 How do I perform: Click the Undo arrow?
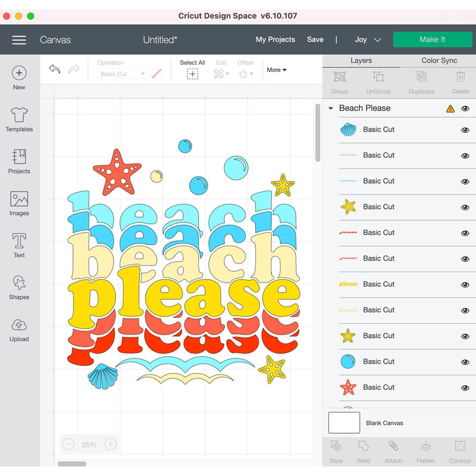click(x=55, y=70)
